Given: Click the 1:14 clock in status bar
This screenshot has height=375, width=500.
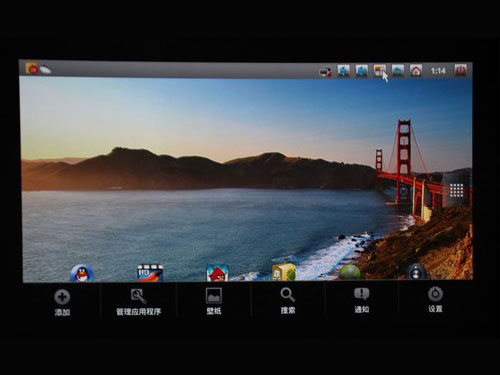Looking at the screenshot, I should point(438,71).
